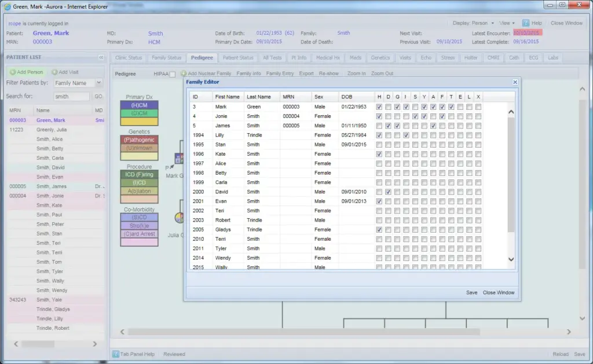593x364 pixels.
Task: Open the Labs tab
Action: tap(553, 57)
